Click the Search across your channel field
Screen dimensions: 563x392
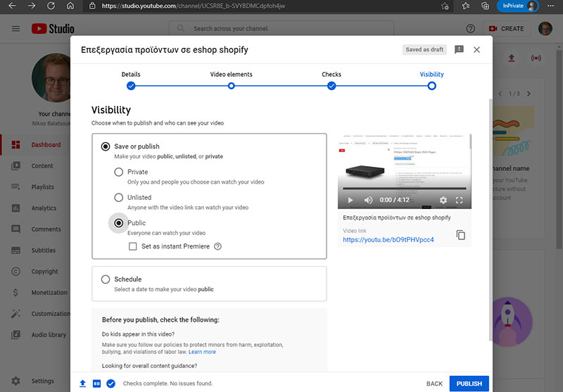coord(281,28)
